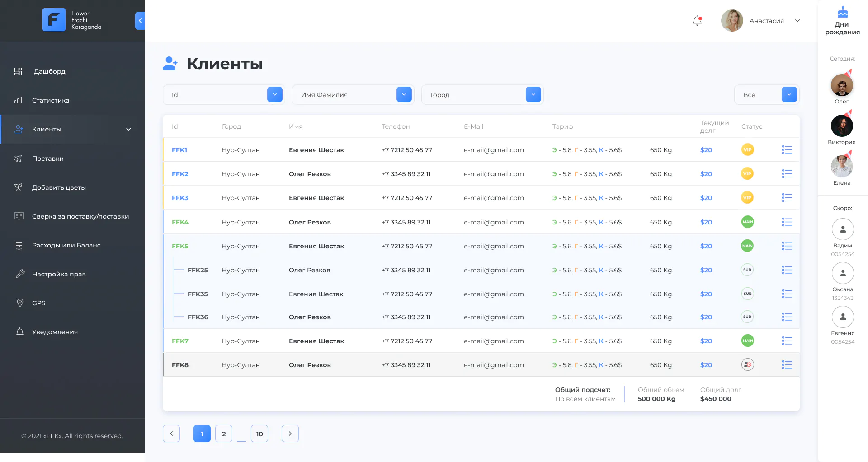Expand the Город filter dropdown
The height and width of the screenshot is (462, 868).
(x=533, y=94)
